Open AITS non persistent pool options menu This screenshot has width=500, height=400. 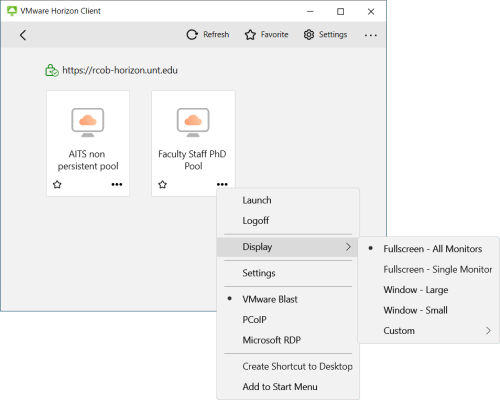[x=117, y=184]
